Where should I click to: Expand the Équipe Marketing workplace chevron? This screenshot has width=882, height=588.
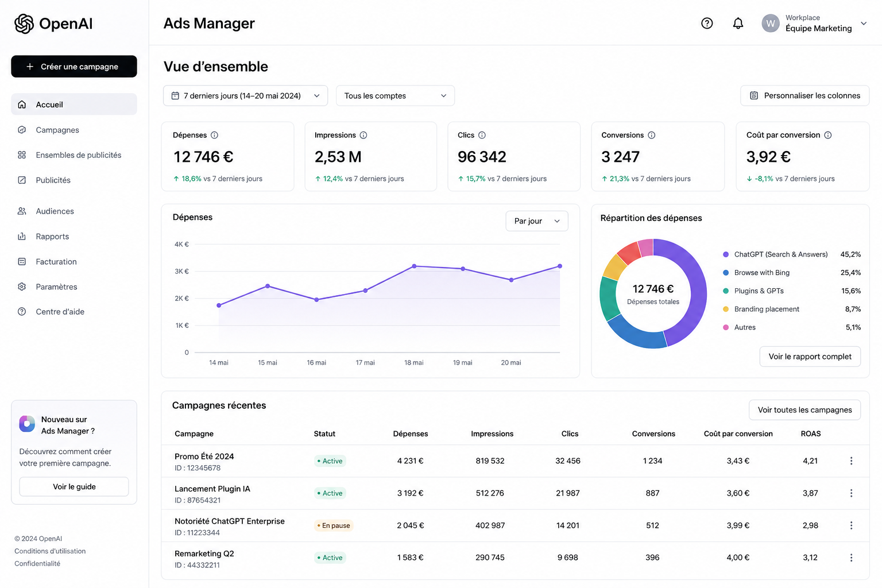coord(864,24)
